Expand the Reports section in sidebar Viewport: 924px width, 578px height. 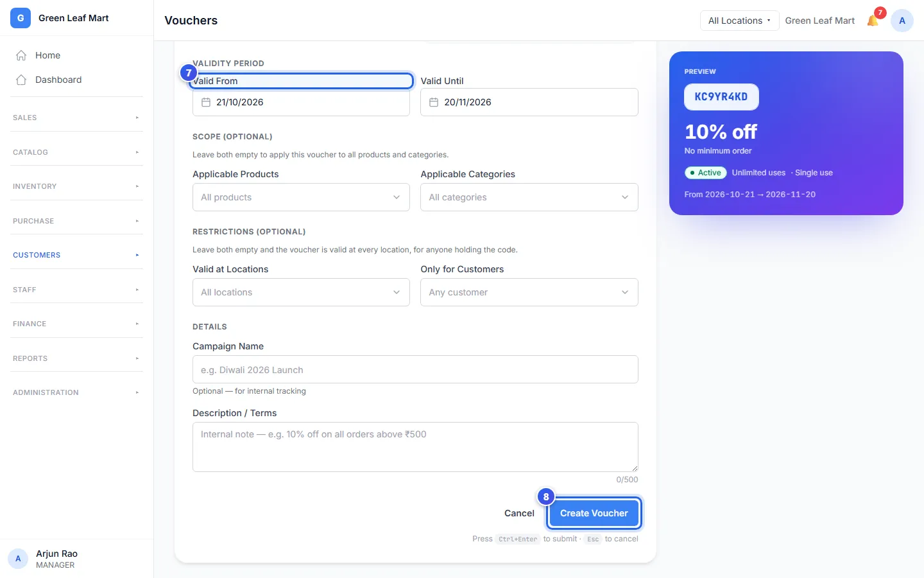pyautogui.click(x=76, y=358)
